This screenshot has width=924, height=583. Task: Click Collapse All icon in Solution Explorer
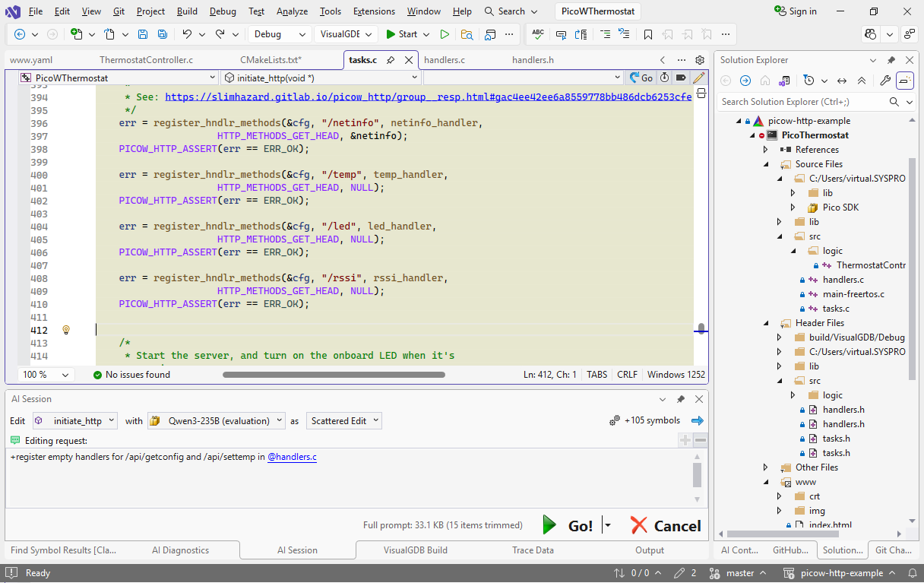[x=862, y=81]
